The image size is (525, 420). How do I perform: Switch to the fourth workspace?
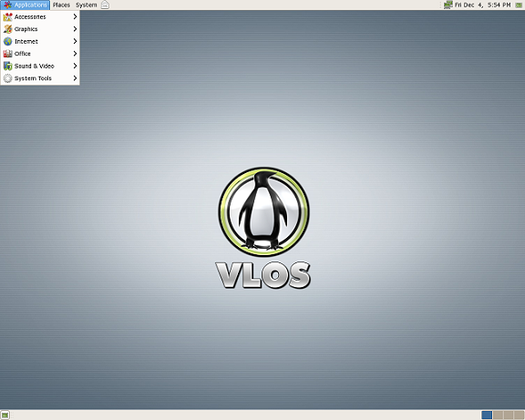click(x=519, y=415)
